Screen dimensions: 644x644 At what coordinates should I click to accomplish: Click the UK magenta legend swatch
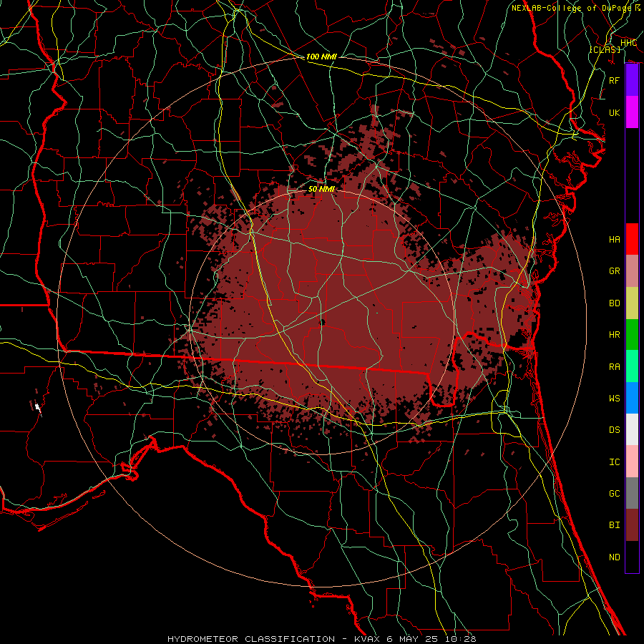tap(632, 112)
